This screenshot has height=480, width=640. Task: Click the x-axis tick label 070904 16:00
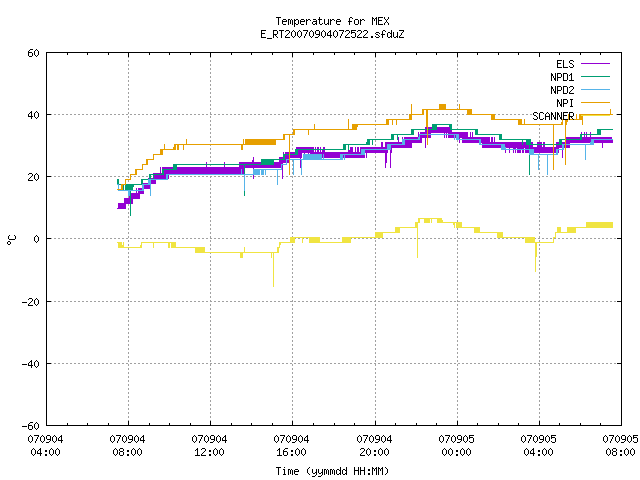(291, 445)
